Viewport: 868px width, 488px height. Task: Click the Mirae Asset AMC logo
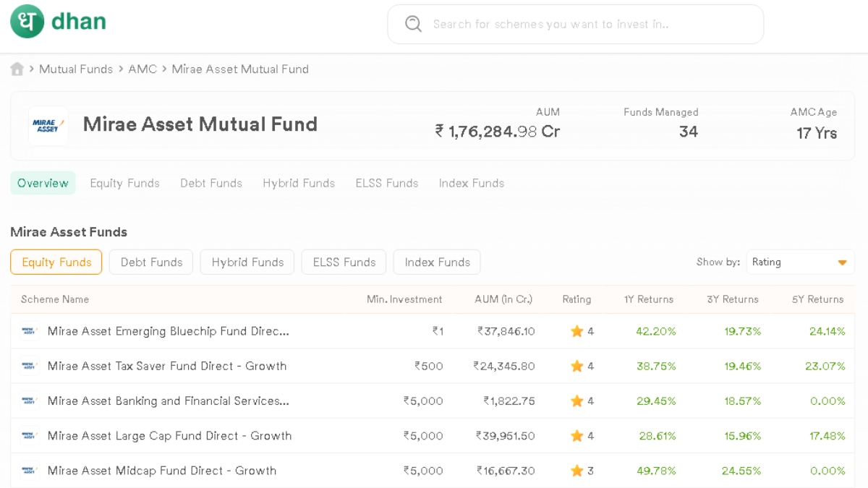[48, 126]
